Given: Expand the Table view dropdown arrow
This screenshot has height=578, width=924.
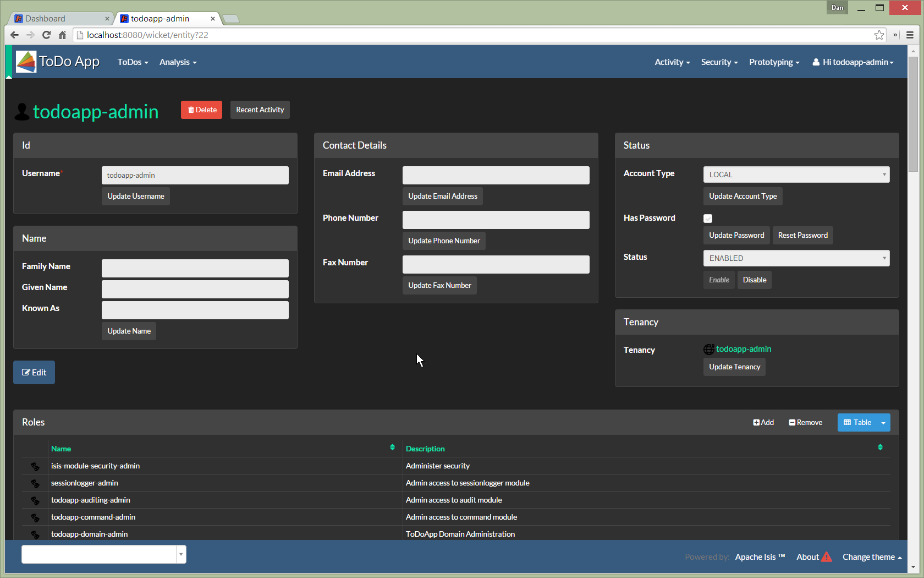Looking at the screenshot, I should click(x=883, y=423).
